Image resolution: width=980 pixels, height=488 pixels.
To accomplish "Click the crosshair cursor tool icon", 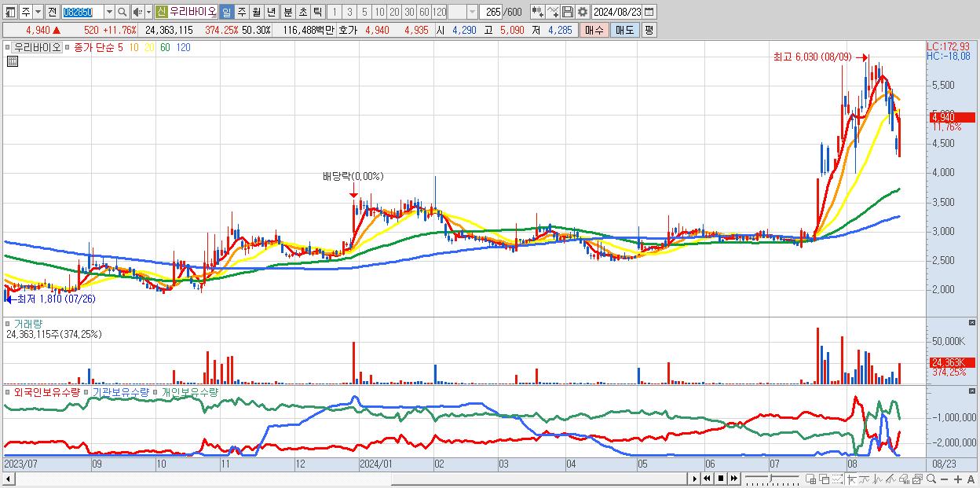I will tap(852, 479).
